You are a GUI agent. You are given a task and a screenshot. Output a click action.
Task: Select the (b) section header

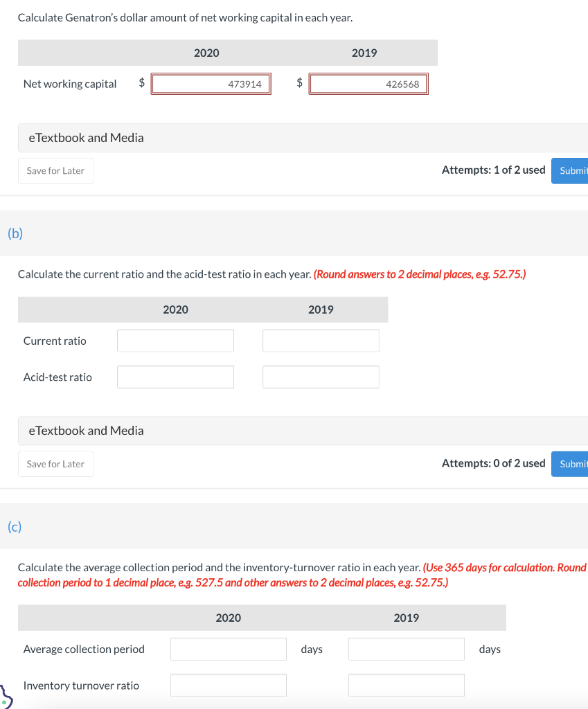[15, 233]
